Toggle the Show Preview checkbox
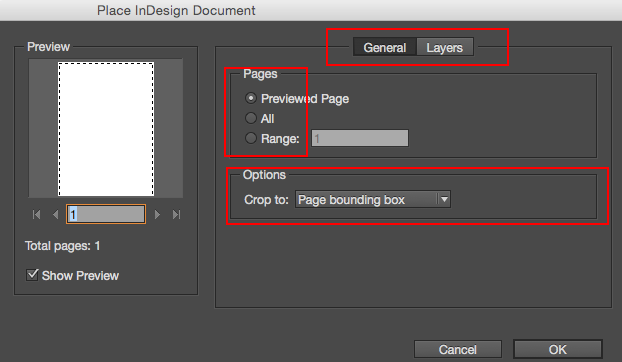The height and width of the screenshot is (362, 622). tap(33, 275)
